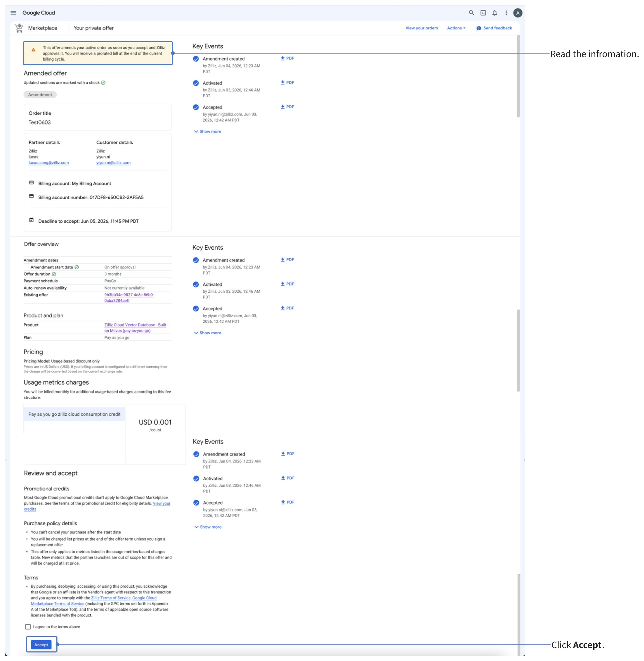Screen dimensions: 644x661
Task: Click the account avatar A
Action: tap(518, 13)
